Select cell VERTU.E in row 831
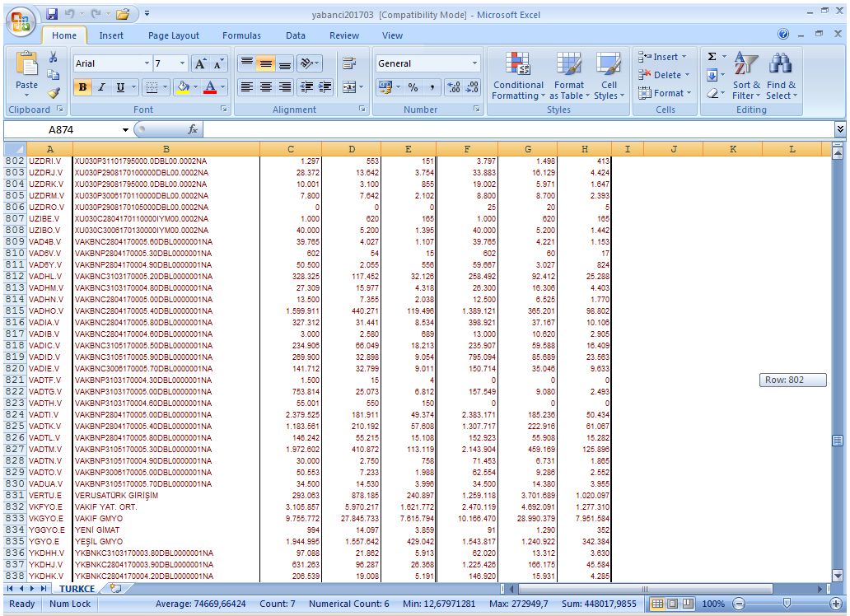The image size is (850, 616). tap(49, 495)
